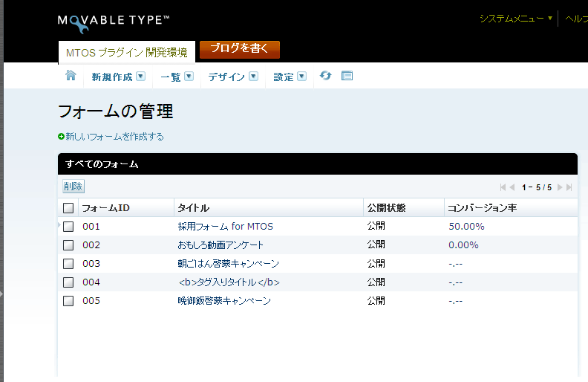
Task: Go to next page using pagination arrow
Action: pos(560,187)
